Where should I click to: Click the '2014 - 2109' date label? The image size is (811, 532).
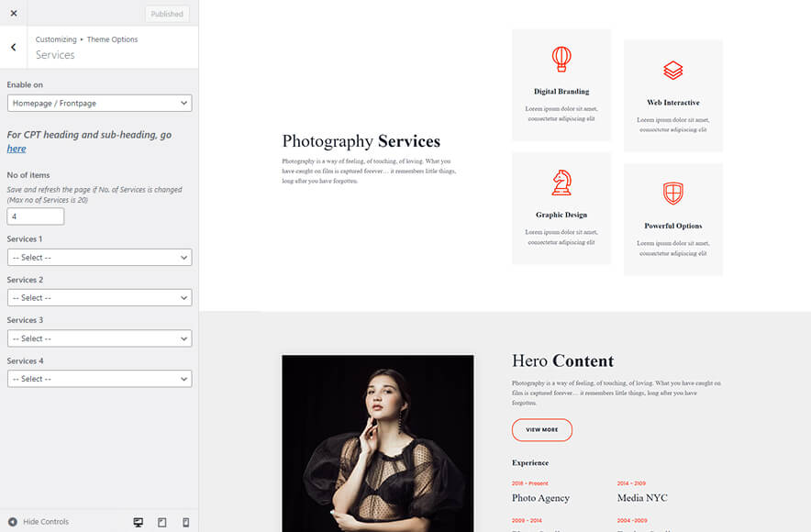631,483
